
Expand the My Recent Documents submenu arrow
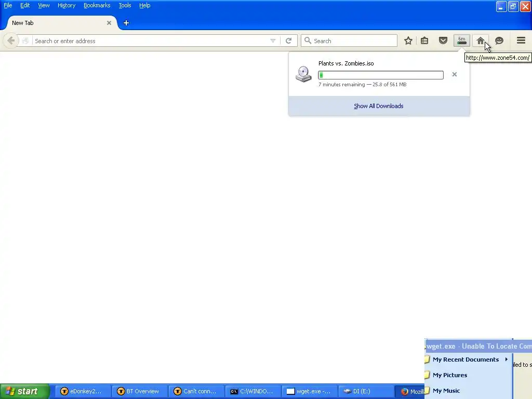pos(506,360)
